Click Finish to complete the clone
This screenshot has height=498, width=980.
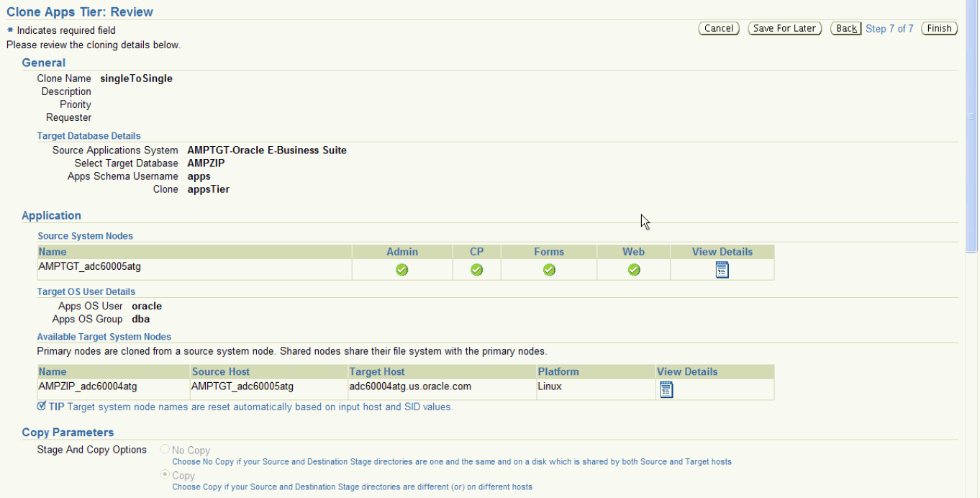click(940, 29)
